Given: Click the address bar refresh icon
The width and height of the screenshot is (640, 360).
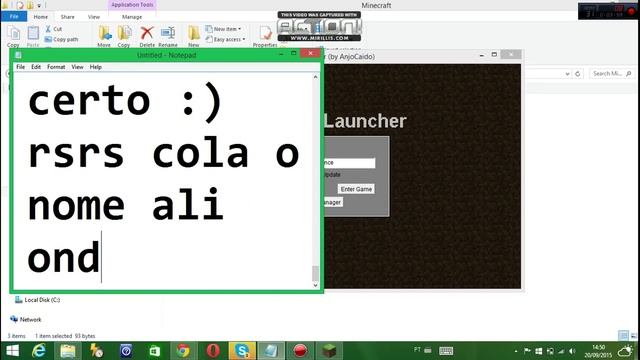Looking at the screenshot, I should click(x=578, y=74).
